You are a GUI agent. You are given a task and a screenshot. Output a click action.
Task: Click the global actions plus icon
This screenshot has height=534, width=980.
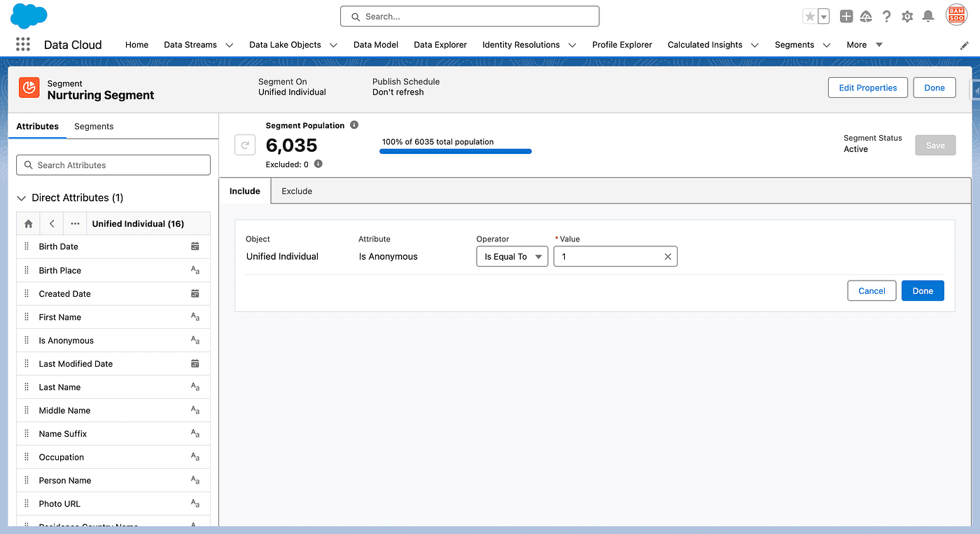[x=846, y=16]
